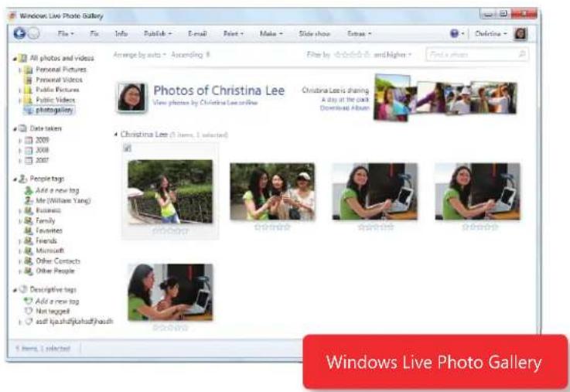Click the profile picture in the toolbar
This screenshot has width=570, height=392.
(521, 34)
